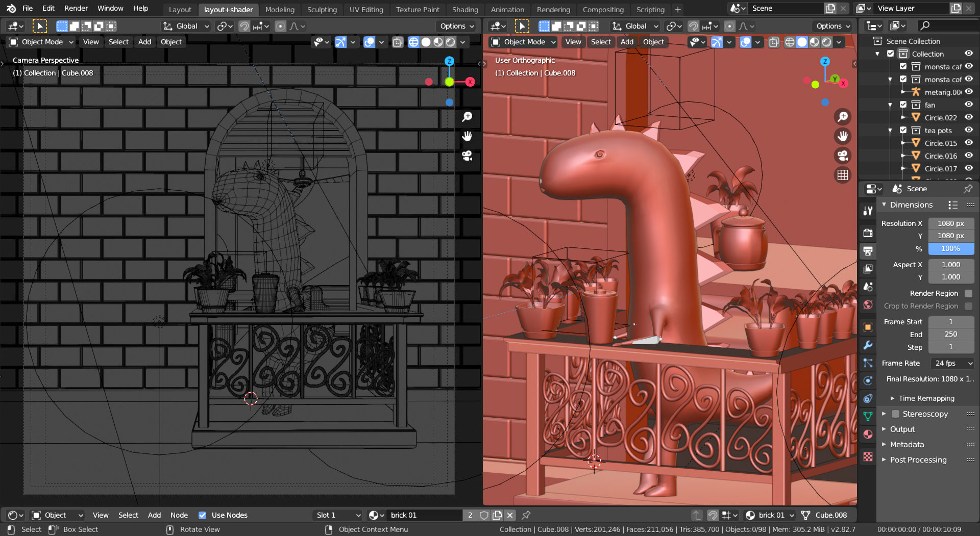The image size is (980, 536).
Task: Click the Add menu in shader editor
Action: coord(154,515)
